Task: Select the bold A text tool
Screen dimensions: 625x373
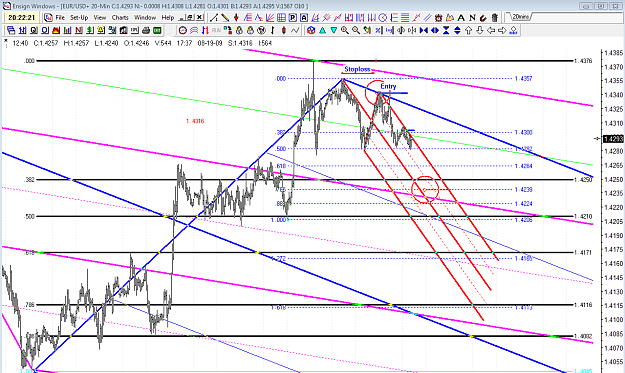Action: (x=461, y=18)
